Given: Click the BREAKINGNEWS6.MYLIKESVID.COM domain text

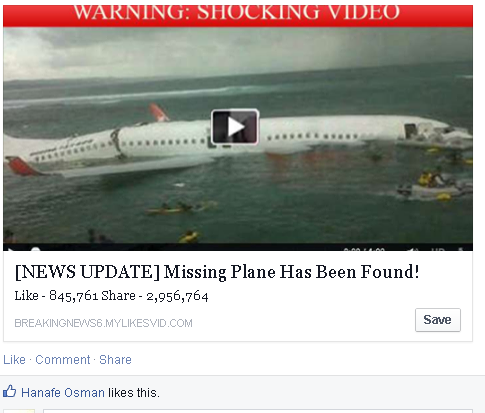Looking at the screenshot, I should pyautogui.click(x=103, y=323).
